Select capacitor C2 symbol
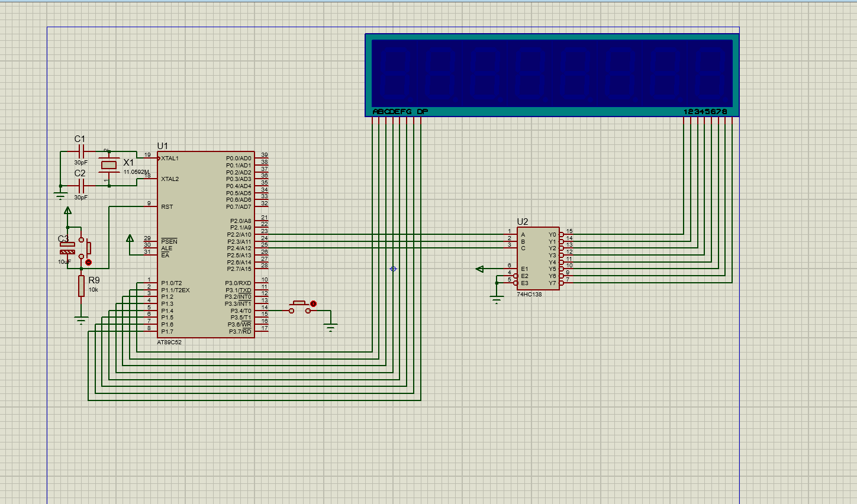857x504 pixels. pos(81,186)
